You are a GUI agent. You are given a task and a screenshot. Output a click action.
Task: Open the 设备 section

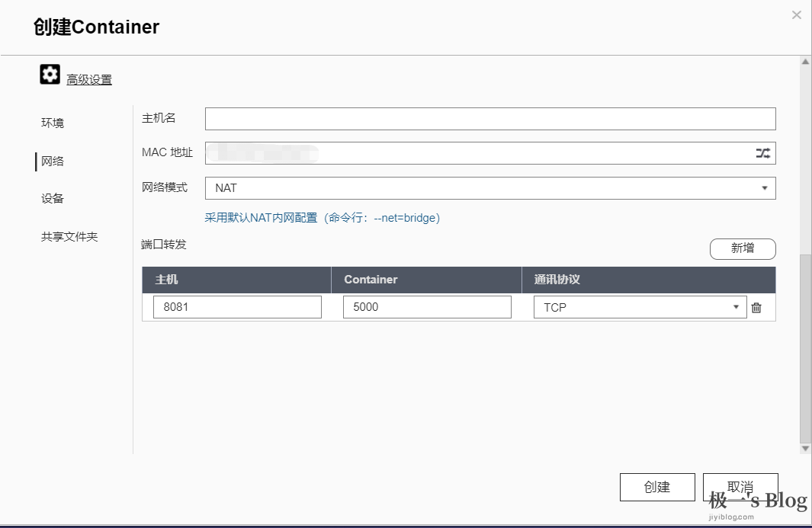click(x=53, y=198)
